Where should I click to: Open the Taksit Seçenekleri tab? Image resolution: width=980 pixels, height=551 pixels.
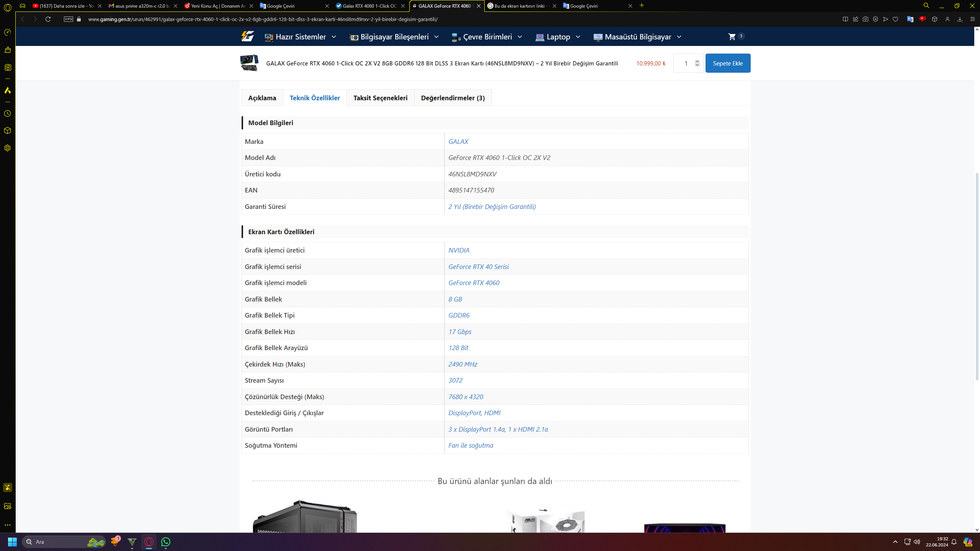(380, 98)
